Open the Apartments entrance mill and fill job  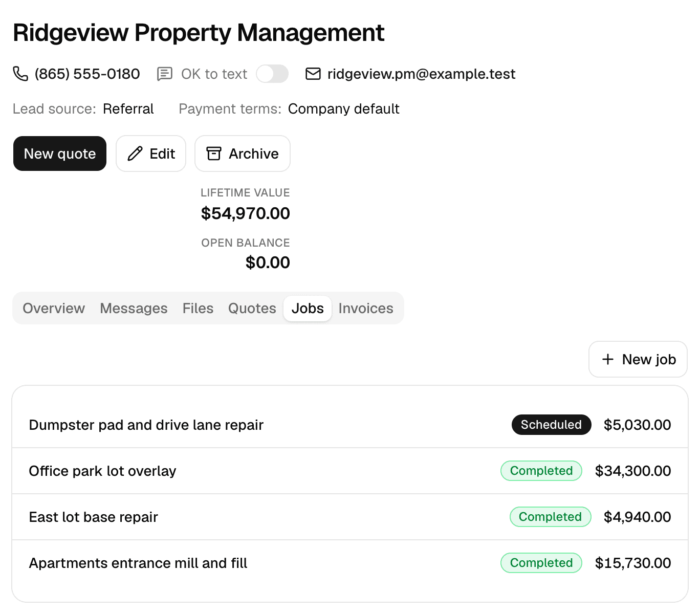coord(350,563)
